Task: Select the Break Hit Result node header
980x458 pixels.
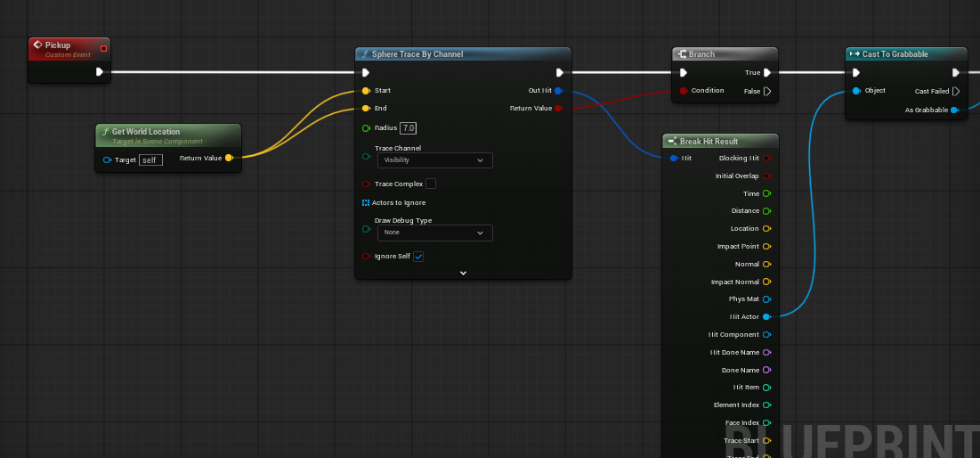Action: pyautogui.click(x=721, y=142)
